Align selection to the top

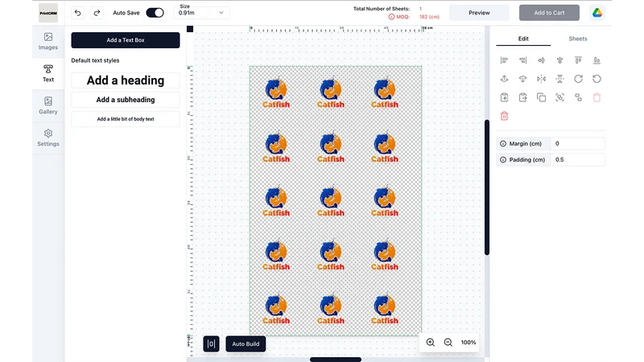click(578, 60)
